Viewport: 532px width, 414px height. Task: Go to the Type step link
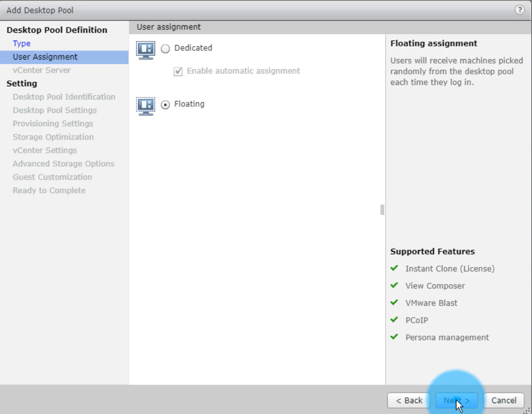click(x=21, y=43)
